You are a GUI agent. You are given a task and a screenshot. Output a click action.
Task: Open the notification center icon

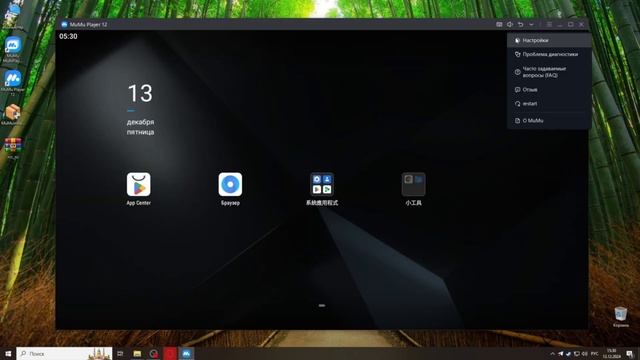click(630, 353)
